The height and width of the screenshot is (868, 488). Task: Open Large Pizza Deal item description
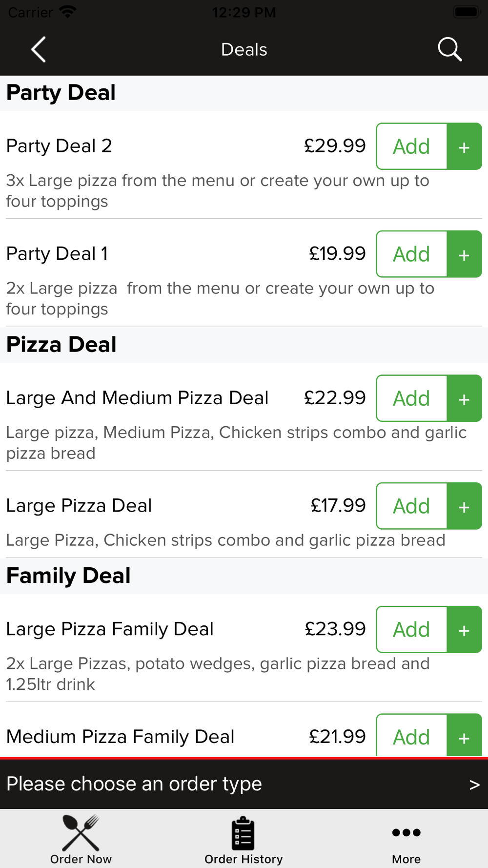coord(225,540)
